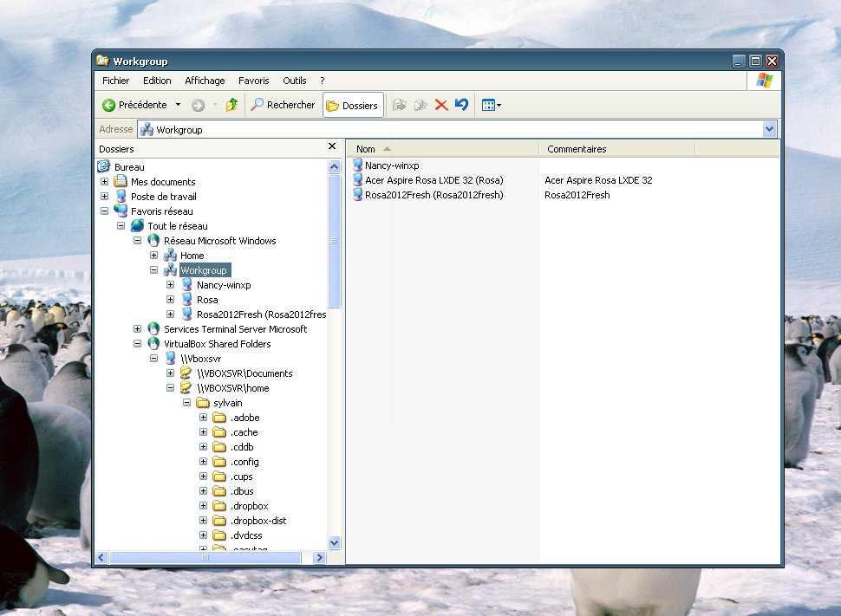Select Acer Aspire Rosa LXDE 32 computer
Image resolution: width=841 pixels, height=616 pixels.
[x=434, y=180]
